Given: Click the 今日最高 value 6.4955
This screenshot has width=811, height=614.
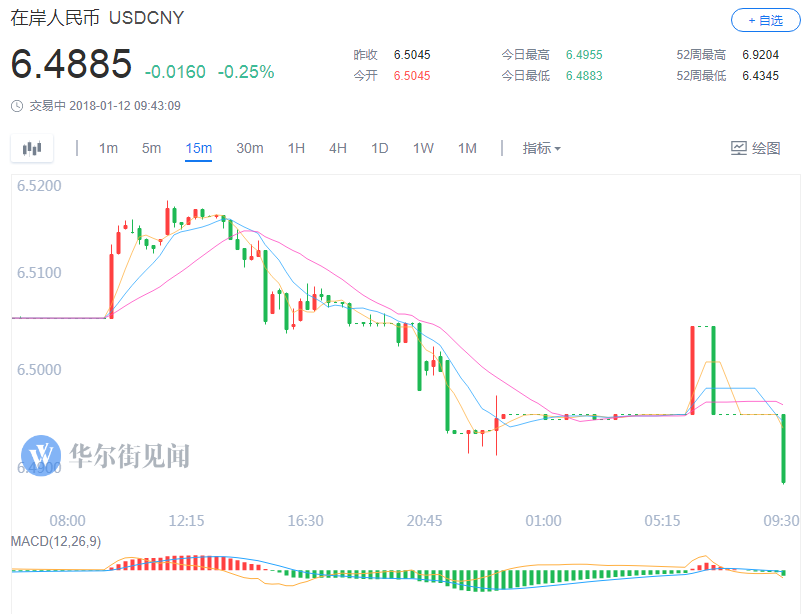Looking at the screenshot, I should 584,55.
